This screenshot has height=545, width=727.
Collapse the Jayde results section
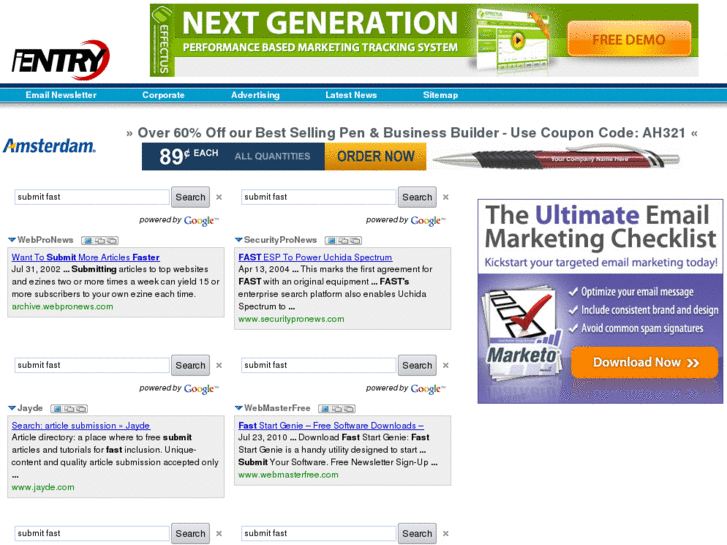coord(12,408)
